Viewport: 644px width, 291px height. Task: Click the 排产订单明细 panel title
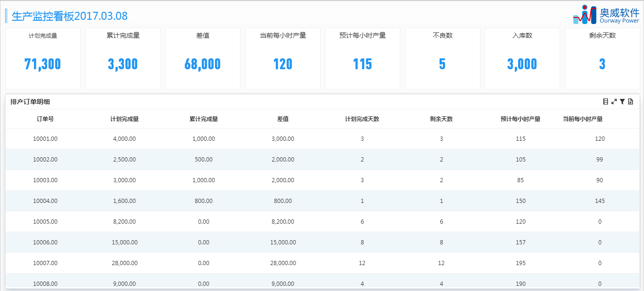click(x=30, y=102)
